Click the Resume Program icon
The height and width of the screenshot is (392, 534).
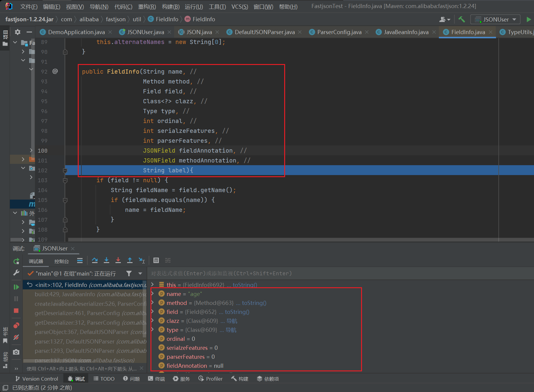pyautogui.click(x=16, y=287)
